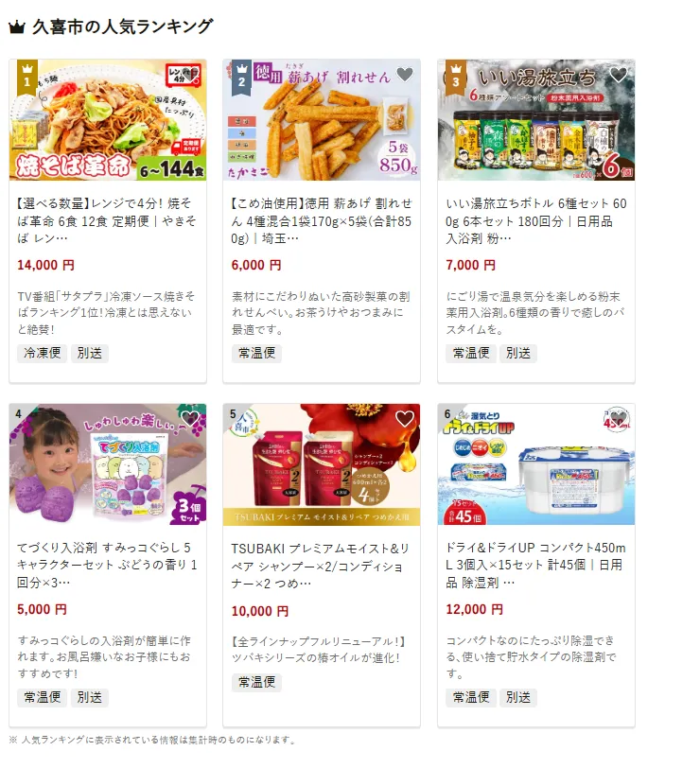Toggle heart on 薪あげ 割れせん product
700x768 pixels.
tap(405, 75)
